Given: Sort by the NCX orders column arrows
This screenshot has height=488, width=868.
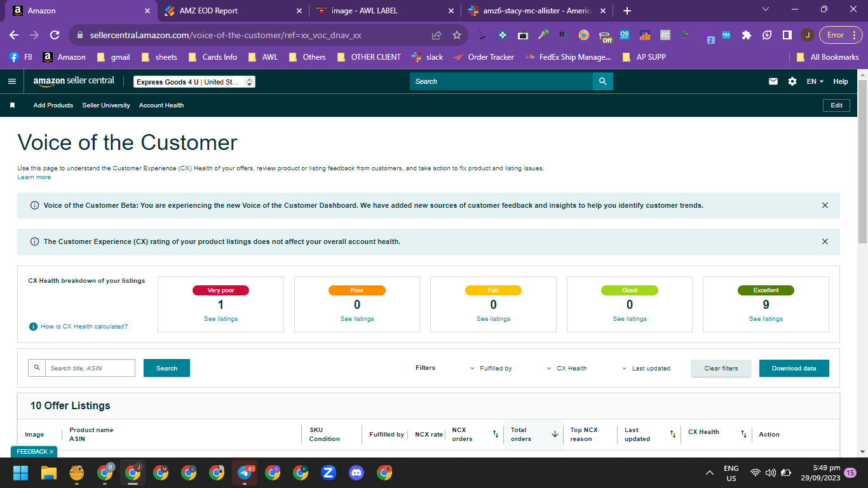Looking at the screenshot, I should (x=496, y=434).
